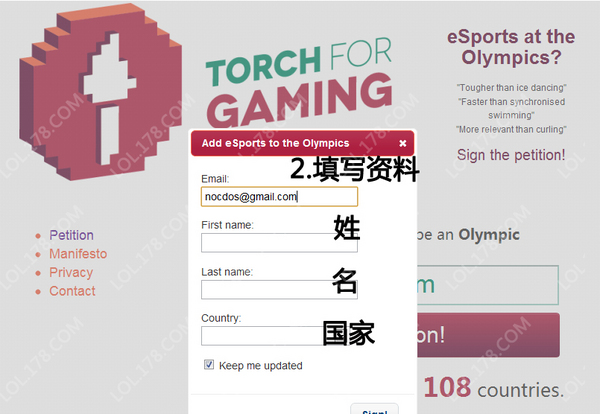This screenshot has width=600, height=414.
Task: Click the Sign! button in the dialog
Action: coord(375,409)
